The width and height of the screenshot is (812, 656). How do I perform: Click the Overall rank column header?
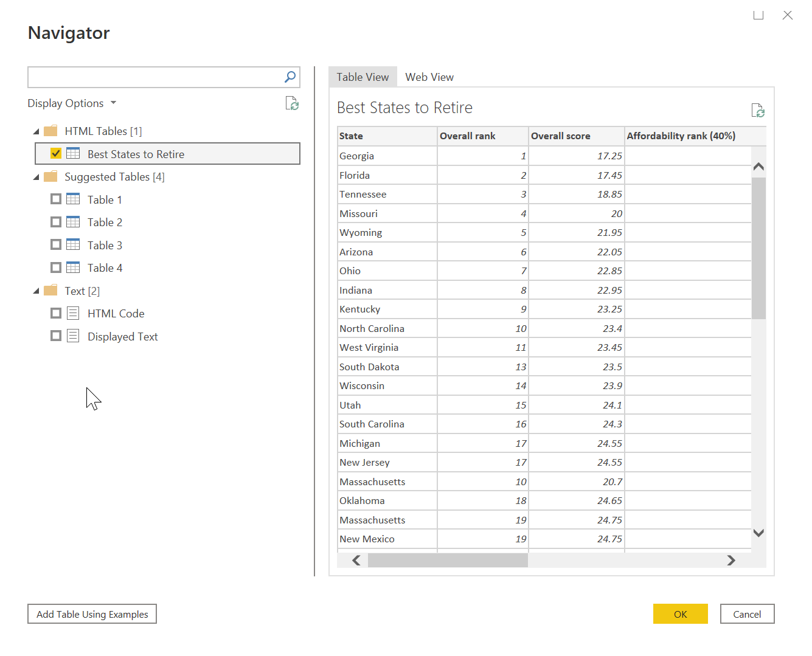point(483,136)
